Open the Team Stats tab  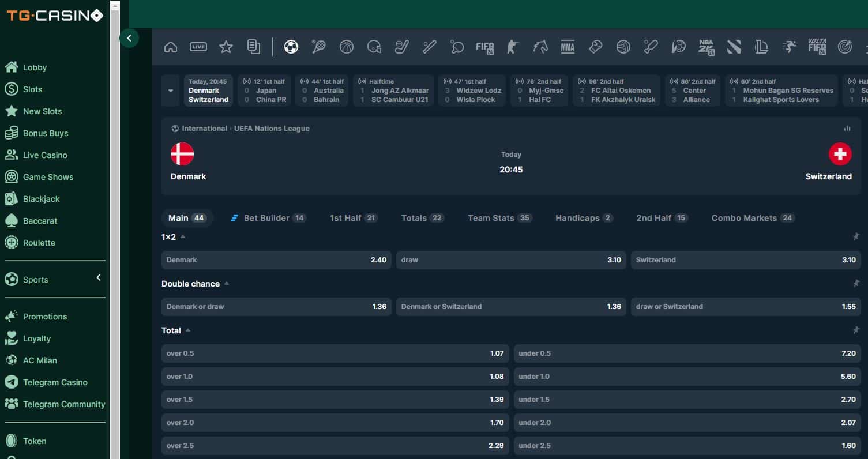tap(499, 218)
